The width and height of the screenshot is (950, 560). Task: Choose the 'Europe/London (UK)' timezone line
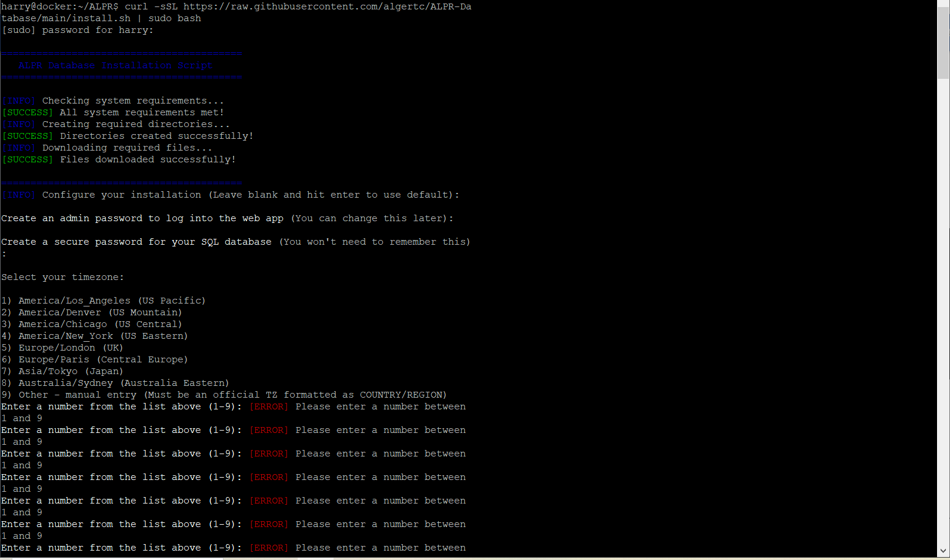click(x=71, y=348)
